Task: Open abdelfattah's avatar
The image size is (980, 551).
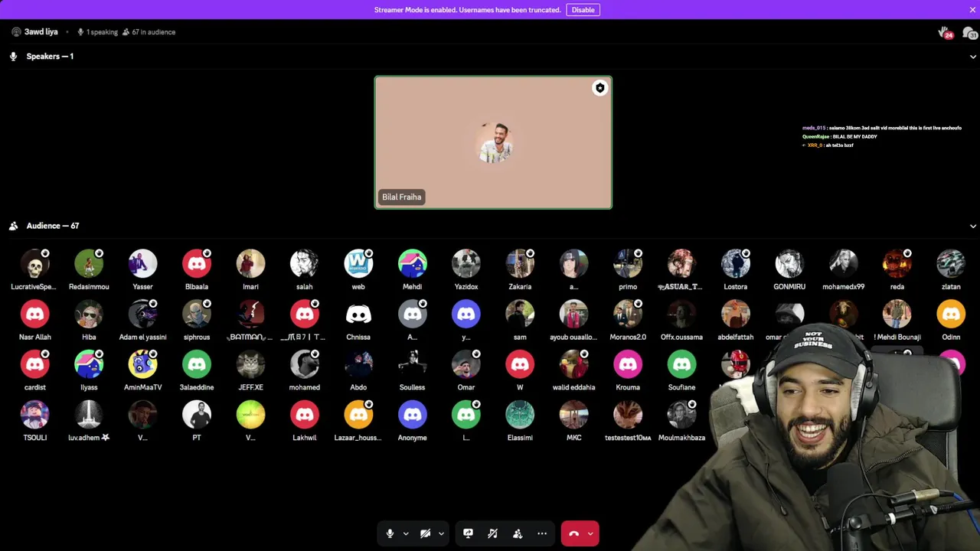Action: coord(735,314)
